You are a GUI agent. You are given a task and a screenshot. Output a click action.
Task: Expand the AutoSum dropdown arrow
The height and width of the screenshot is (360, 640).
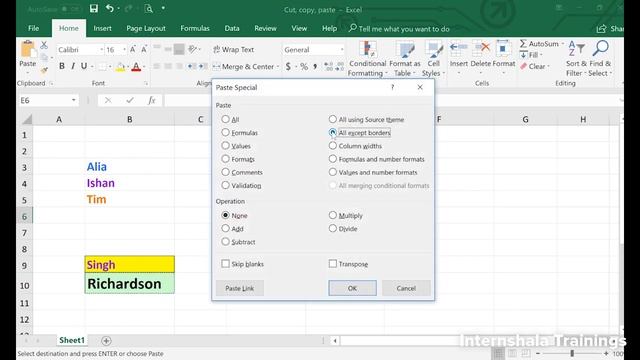tap(562, 44)
